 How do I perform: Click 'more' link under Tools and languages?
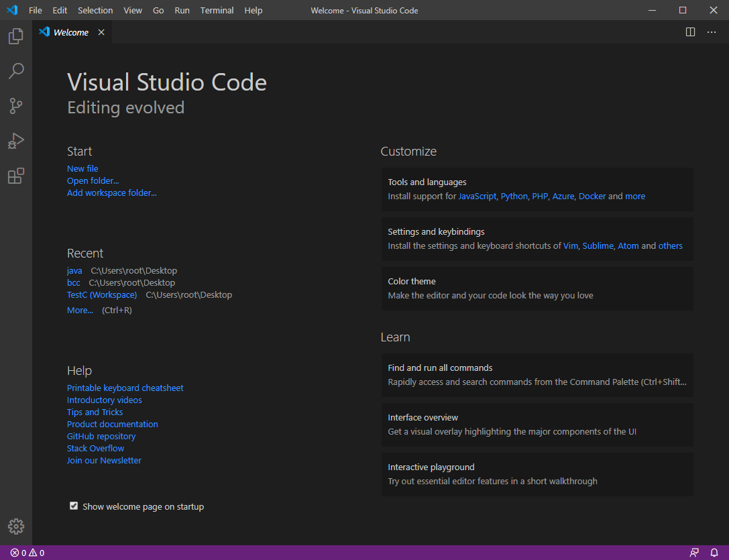[635, 197]
